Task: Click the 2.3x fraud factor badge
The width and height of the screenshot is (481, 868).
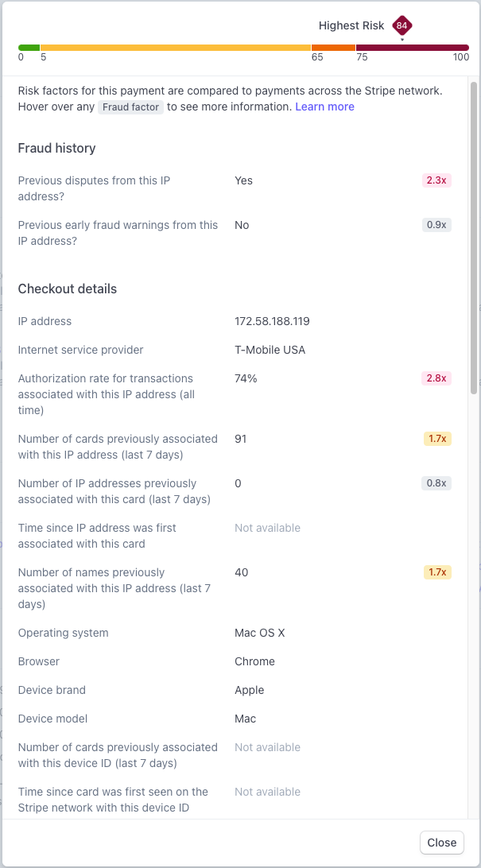Action: 436,180
